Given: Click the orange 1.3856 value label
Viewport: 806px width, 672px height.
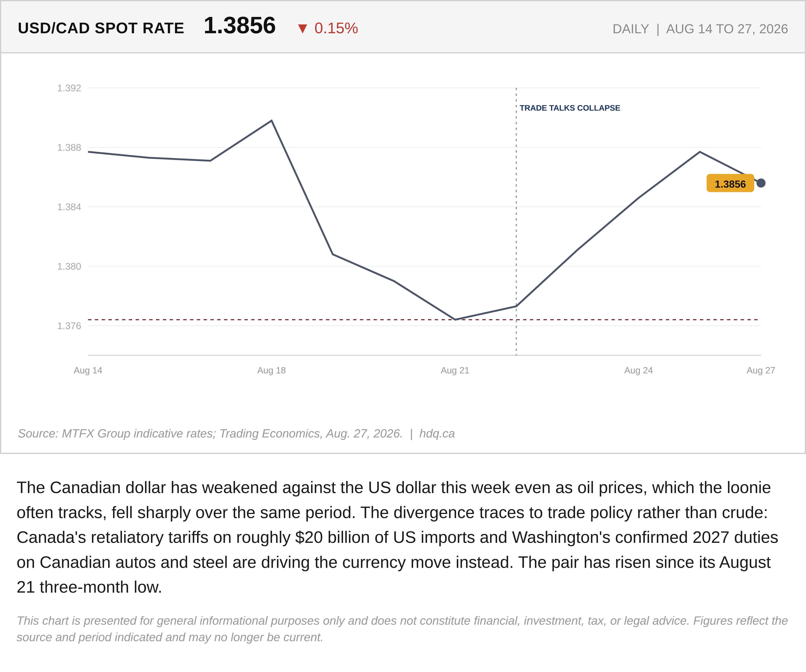Looking at the screenshot, I should click(730, 183).
